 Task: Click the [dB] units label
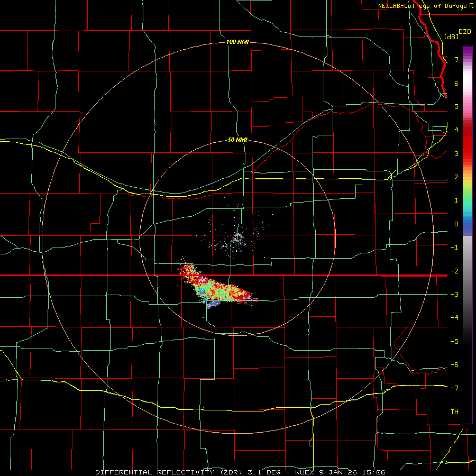(452, 36)
